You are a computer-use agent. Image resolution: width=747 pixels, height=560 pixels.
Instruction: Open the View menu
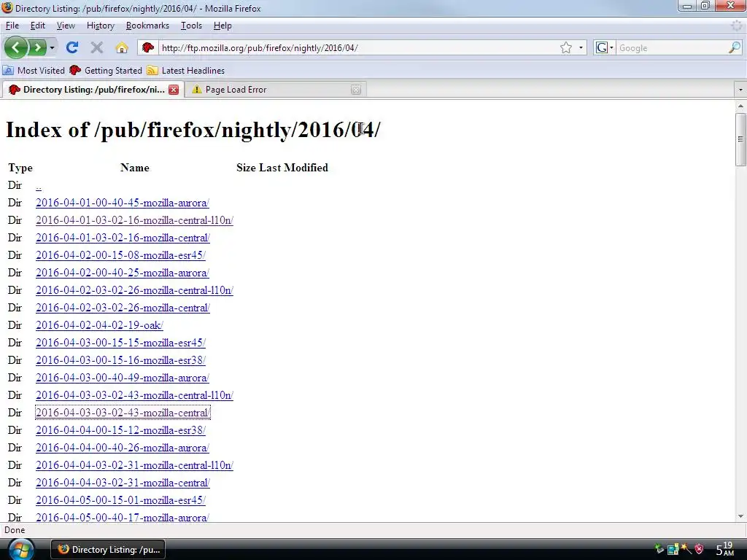[66, 26]
